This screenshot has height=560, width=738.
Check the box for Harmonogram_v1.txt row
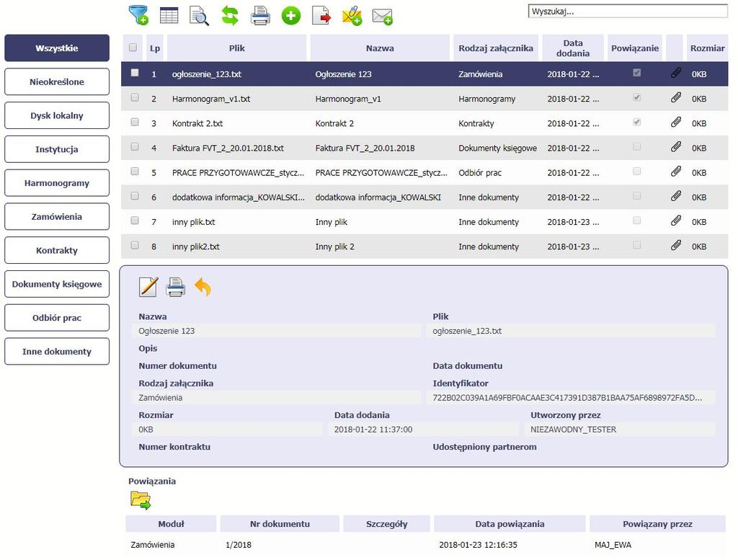(135, 97)
